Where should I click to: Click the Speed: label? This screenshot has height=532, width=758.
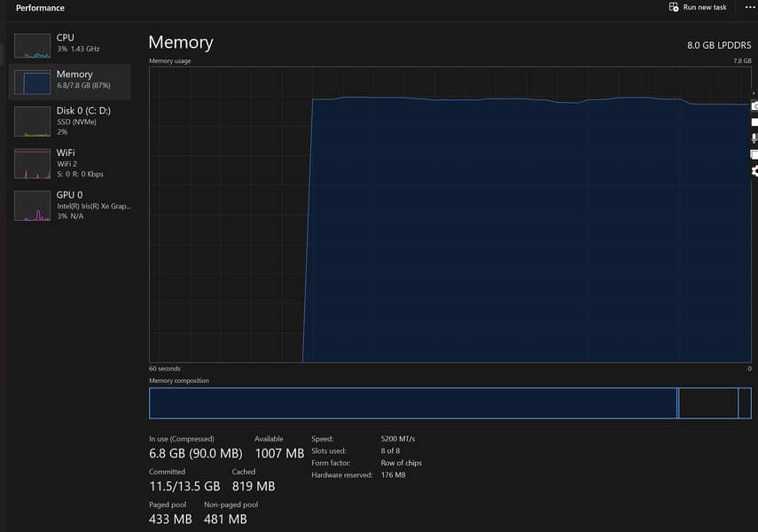click(x=323, y=439)
